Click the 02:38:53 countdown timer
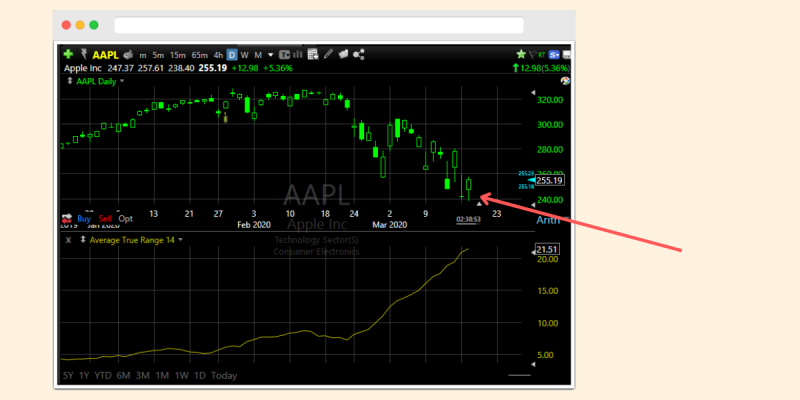 click(468, 220)
